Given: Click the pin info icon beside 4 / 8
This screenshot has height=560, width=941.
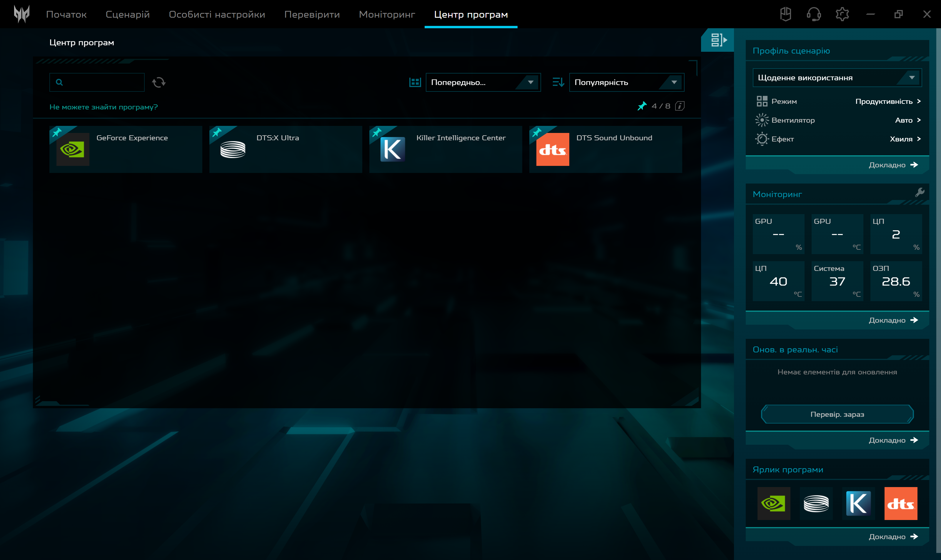Looking at the screenshot, I should [x=680, y=106].
